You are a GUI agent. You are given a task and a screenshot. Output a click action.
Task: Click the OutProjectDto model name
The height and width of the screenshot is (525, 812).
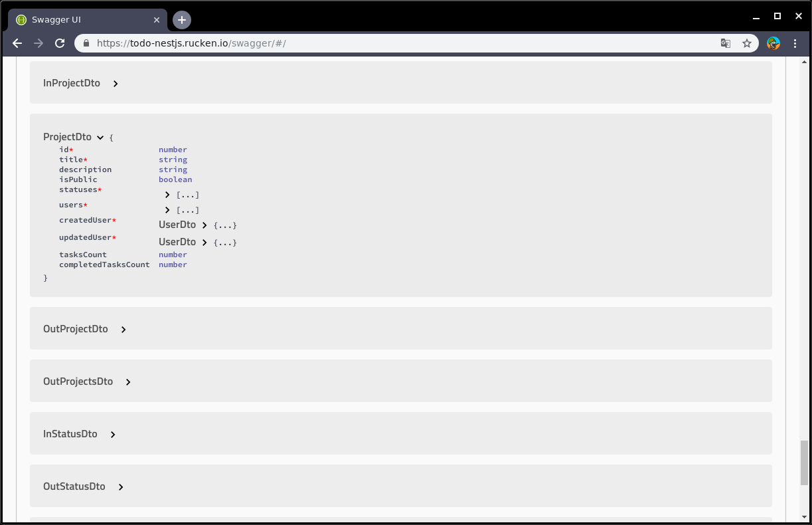coord(76,329)
